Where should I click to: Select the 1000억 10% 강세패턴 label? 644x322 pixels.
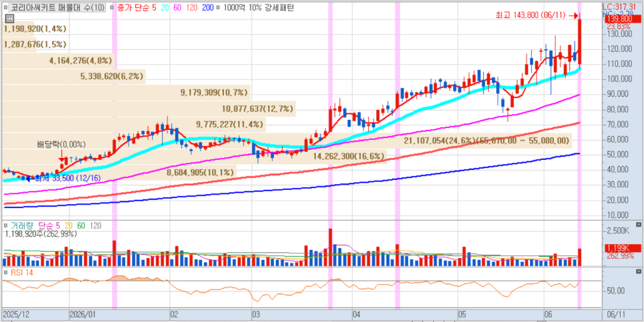pyautogui.click(x=259, y=7)
